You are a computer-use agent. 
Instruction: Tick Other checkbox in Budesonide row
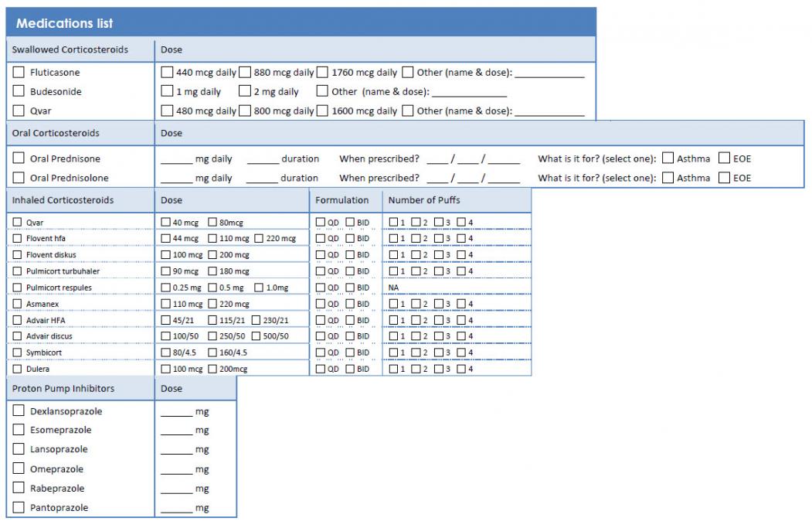point(322,91)
